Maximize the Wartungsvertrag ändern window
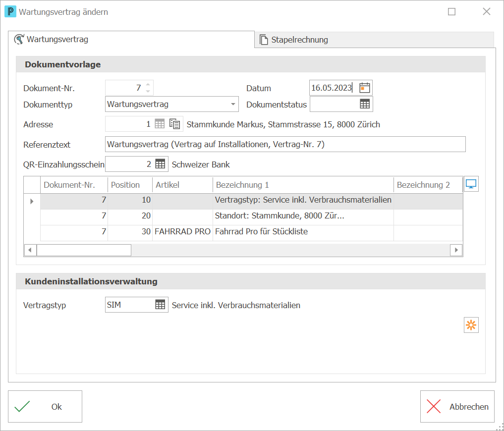Image resolution: width=504 pixels, height=431 pixels. tap(451, 11)
